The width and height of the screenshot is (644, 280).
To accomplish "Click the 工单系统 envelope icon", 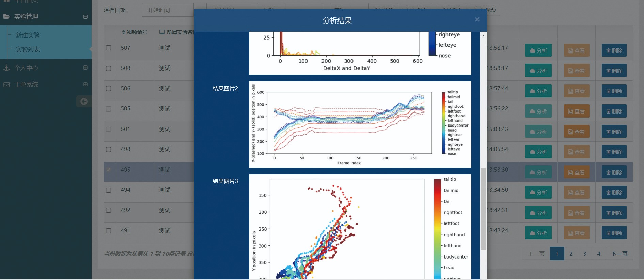I will coord(6,84).
